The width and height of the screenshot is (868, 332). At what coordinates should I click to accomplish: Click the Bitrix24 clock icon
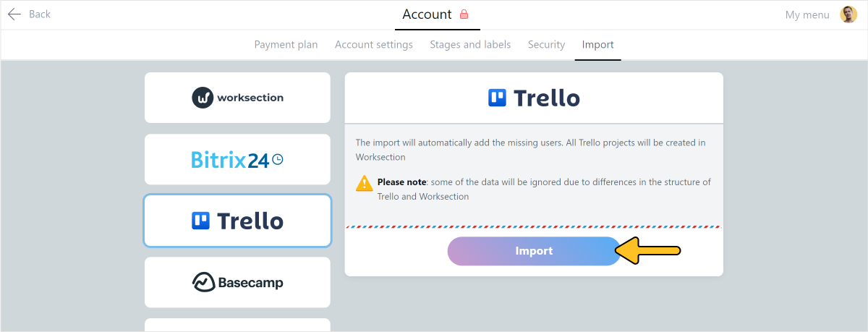tap(277, 160)
